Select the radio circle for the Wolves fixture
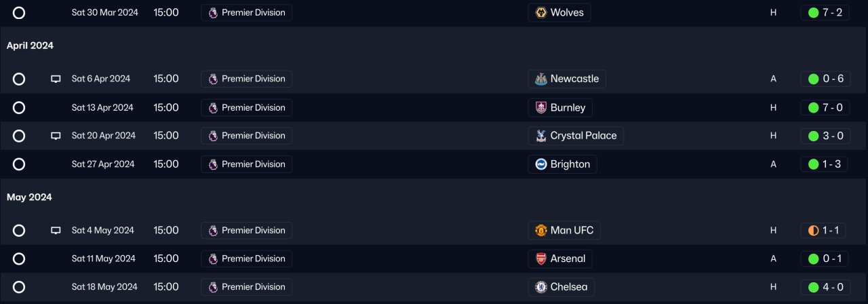The height and width of the screenshot is (304, 868). [x=19, y=13]
